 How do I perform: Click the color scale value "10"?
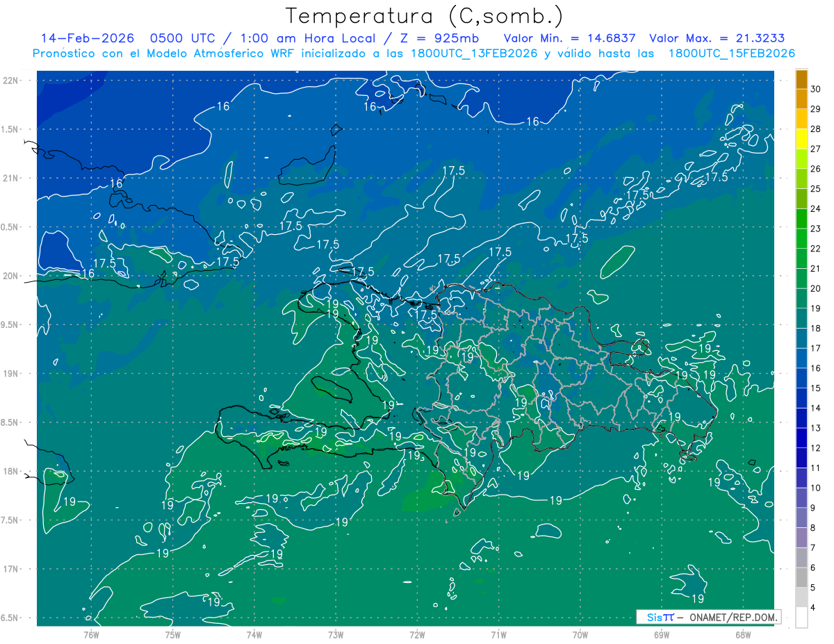816,488
